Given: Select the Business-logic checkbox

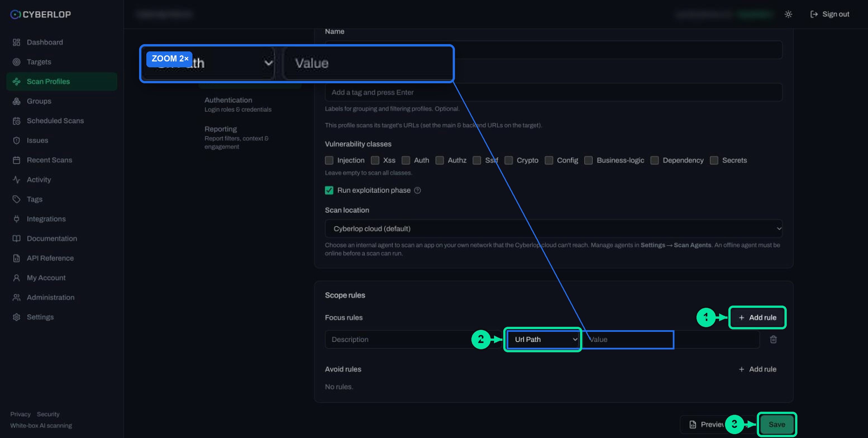Looking at the screenshot, I should (588, 160).
